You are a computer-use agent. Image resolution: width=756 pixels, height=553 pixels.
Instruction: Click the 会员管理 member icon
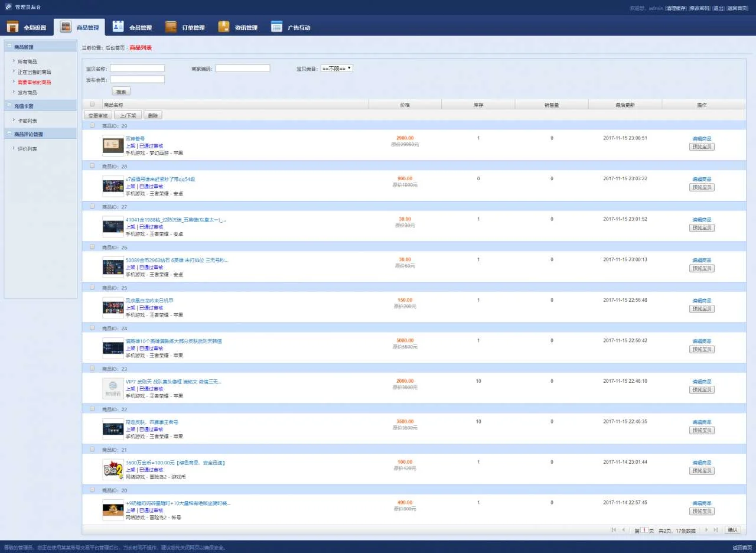(x=118, y=27)
